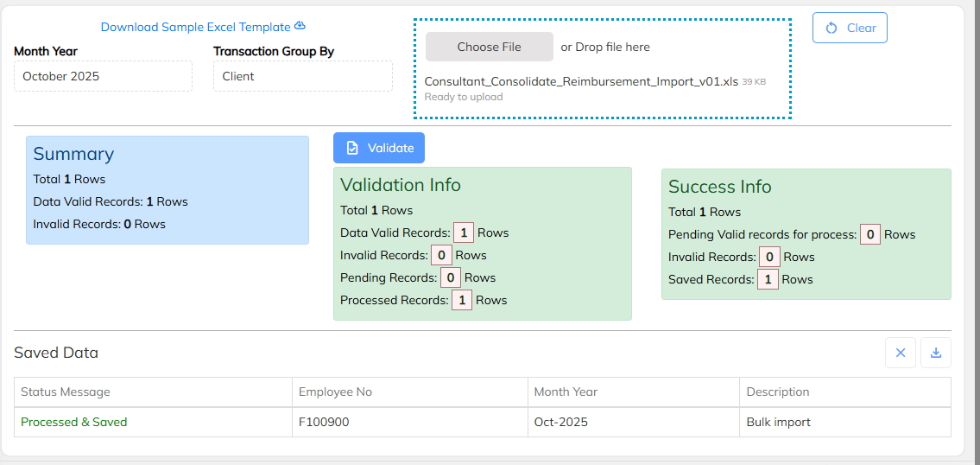The height and width of the screenshot is (465, 980).
Task: Click the Data Valid Records count box
Action: pos(464,232)
